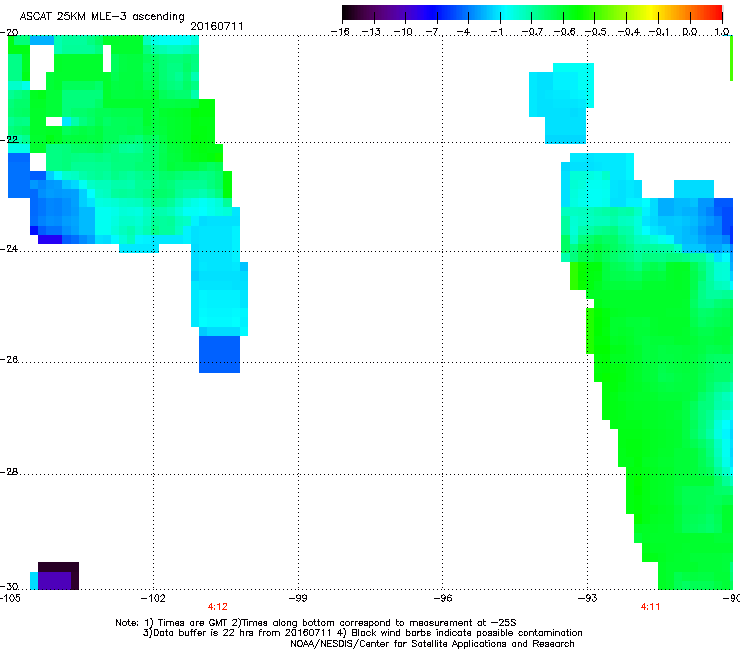Image resolution: width=740 pixels, height=650 pixels.
Task: Click longitude axis label "-102"
Action: point(153,599)
